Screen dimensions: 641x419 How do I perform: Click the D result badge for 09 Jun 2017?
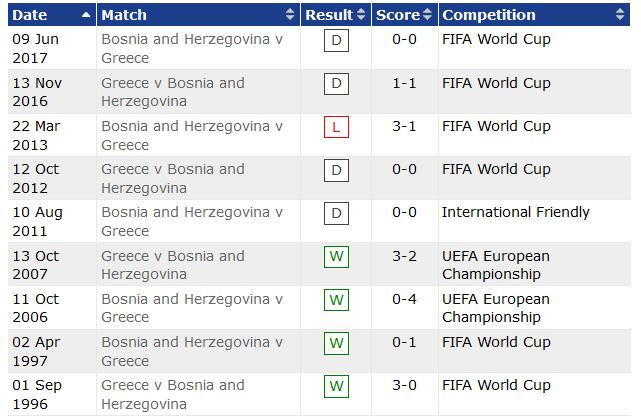336,40
